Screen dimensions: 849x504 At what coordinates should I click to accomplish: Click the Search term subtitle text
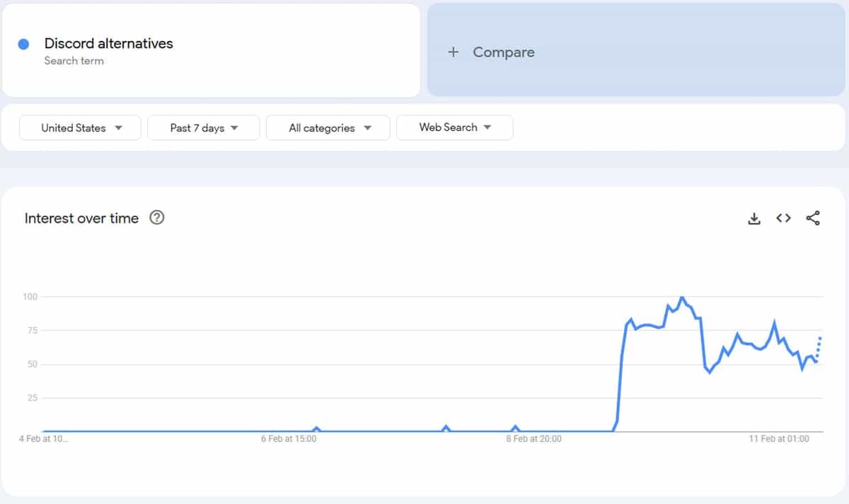[74, 61]
